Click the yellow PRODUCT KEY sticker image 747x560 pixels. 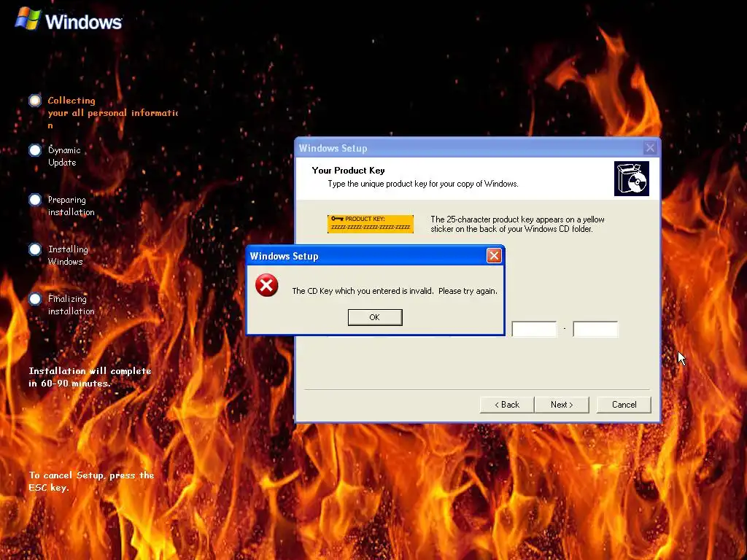pos(370,224)
